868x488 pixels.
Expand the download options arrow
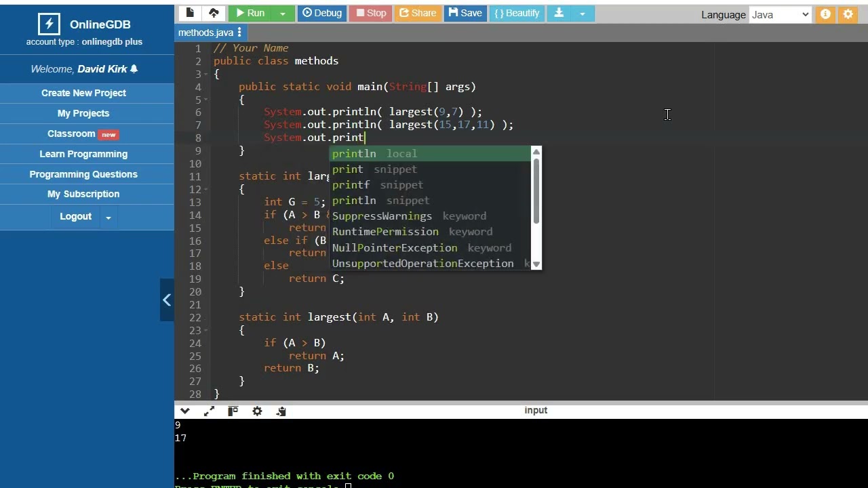pos(582,13)
